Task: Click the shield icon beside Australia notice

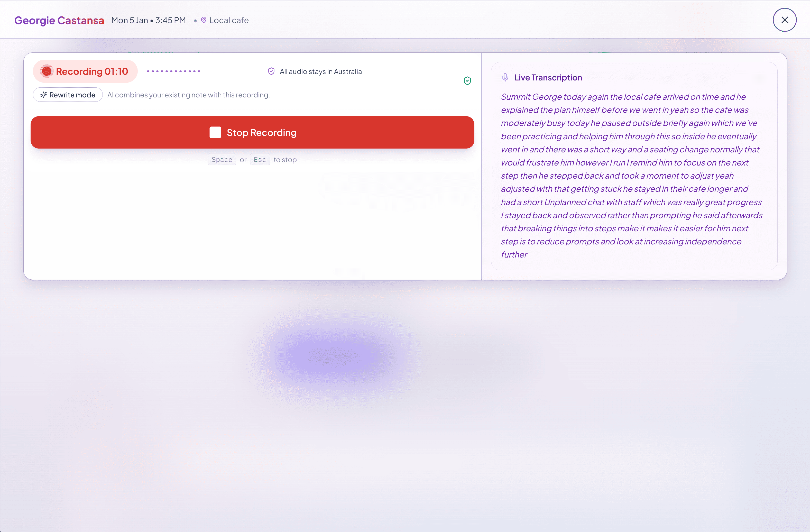Action: (271, 71)
